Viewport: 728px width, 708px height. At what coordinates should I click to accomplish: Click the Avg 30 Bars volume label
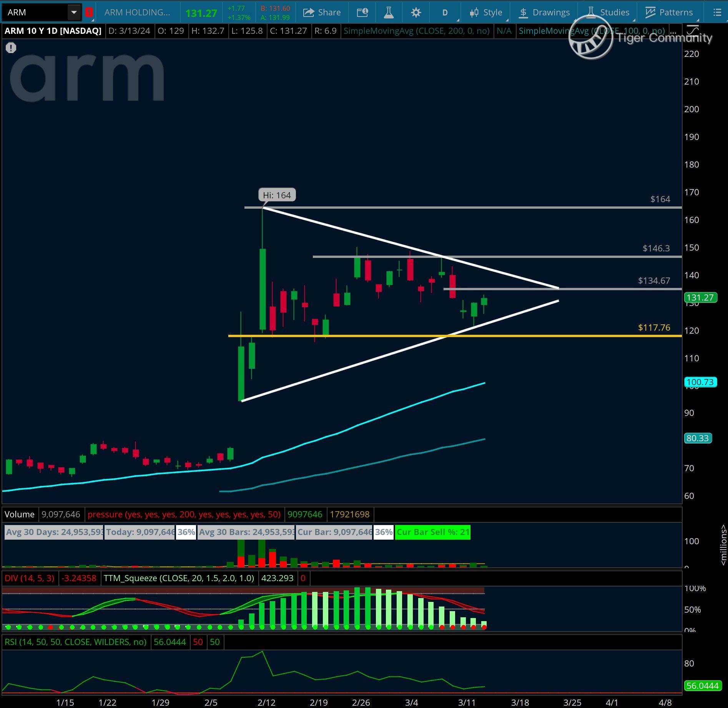coord(246,532)
